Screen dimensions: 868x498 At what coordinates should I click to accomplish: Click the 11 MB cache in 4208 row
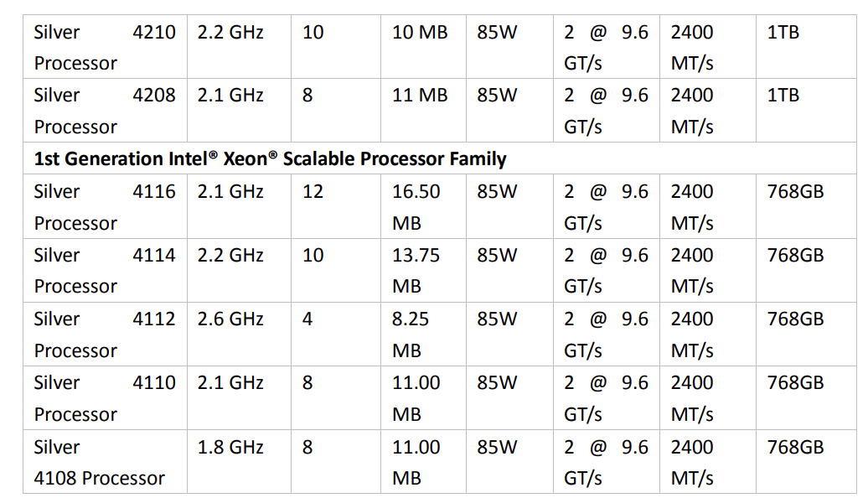420,96
